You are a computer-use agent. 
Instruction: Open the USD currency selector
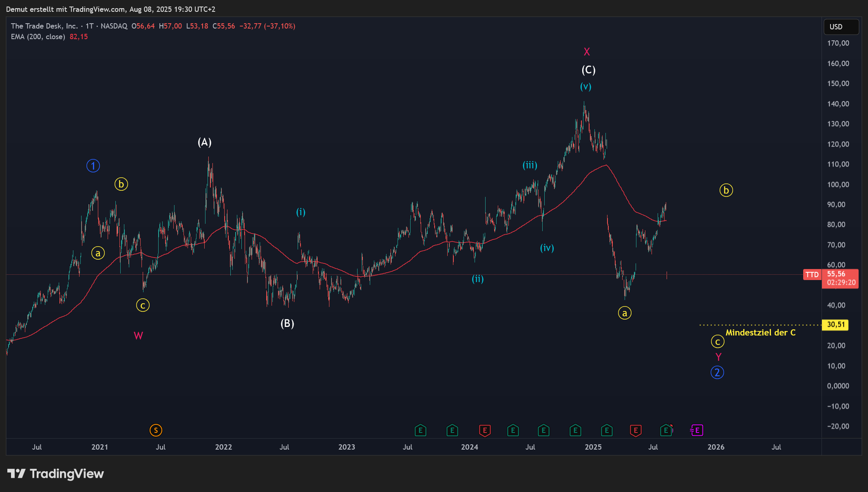[x=841, y=27]
